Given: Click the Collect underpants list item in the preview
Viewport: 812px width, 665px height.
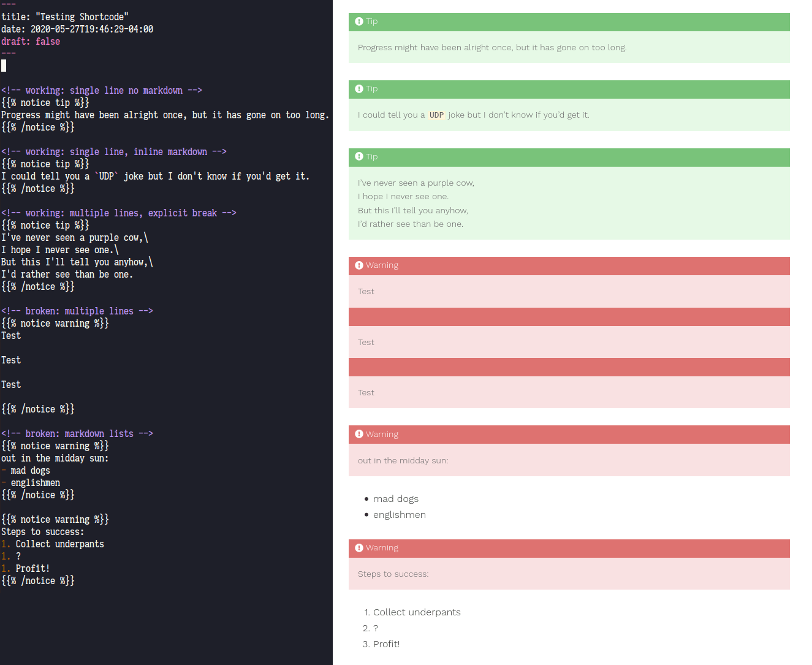Looking at the screenshot, I should (417, 612).
